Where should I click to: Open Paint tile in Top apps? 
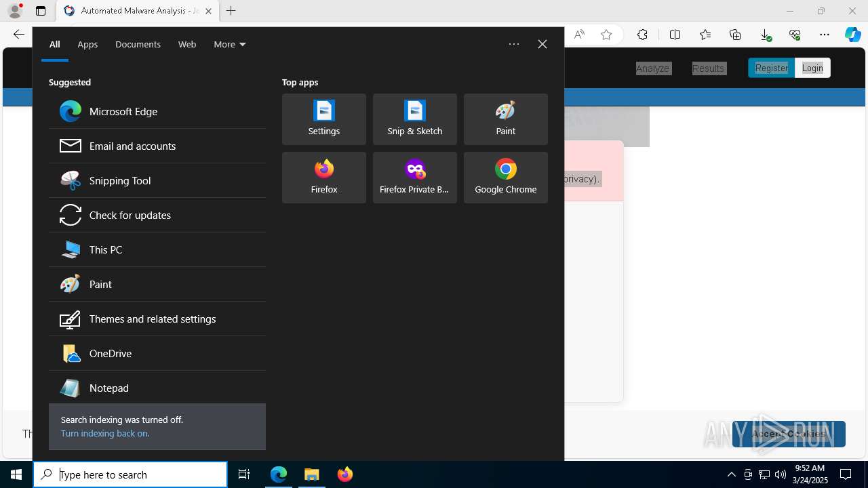click(506, 119)
